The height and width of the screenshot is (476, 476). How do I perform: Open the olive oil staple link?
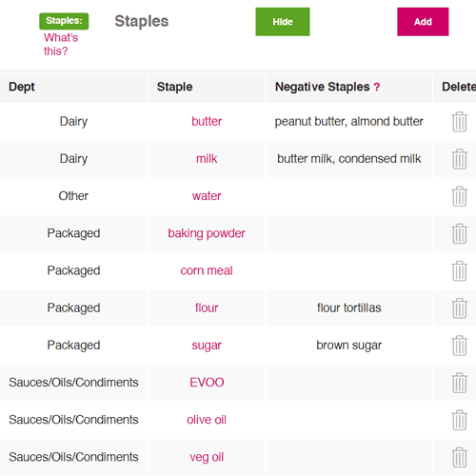click(207, 420)
